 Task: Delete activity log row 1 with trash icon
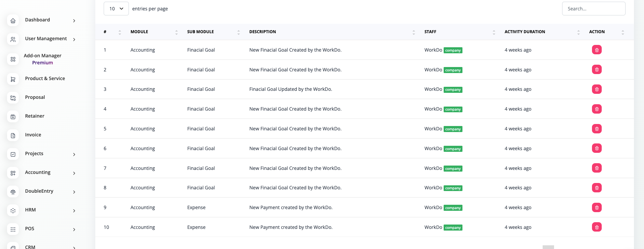point(596,50)
